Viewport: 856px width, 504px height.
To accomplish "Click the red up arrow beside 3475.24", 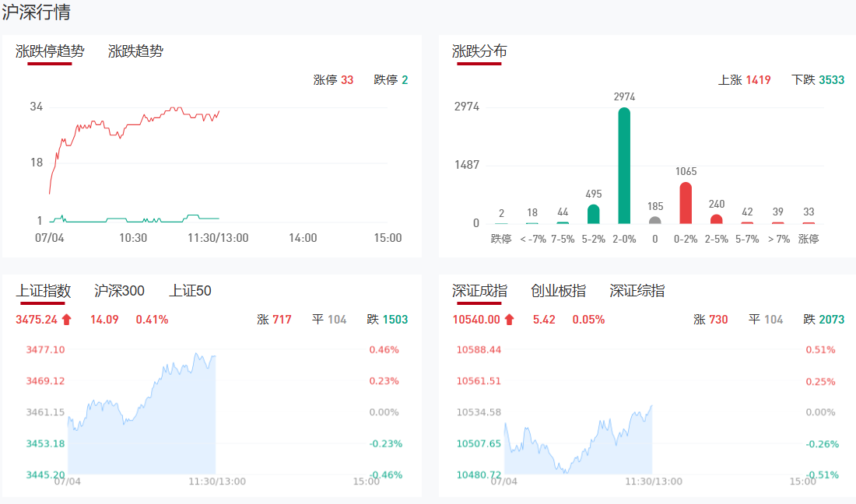I will (66, 319).
